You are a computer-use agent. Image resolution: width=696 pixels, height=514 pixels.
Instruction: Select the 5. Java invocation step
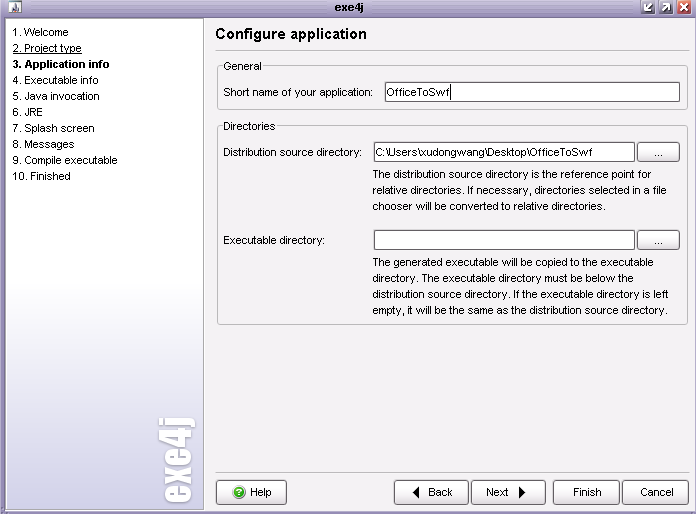pyautogui.click(x=56, y=96)
